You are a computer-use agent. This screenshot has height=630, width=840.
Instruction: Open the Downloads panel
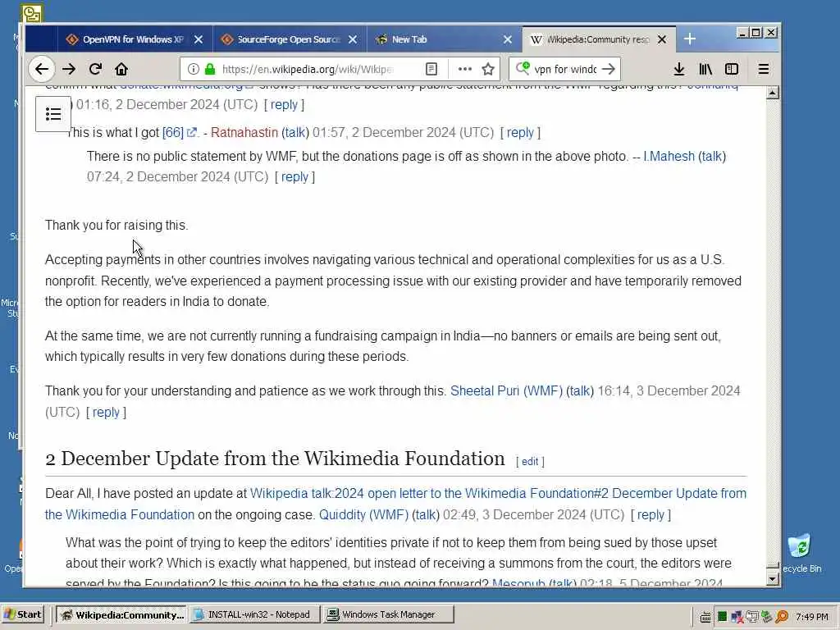click(x=678, y=69)
